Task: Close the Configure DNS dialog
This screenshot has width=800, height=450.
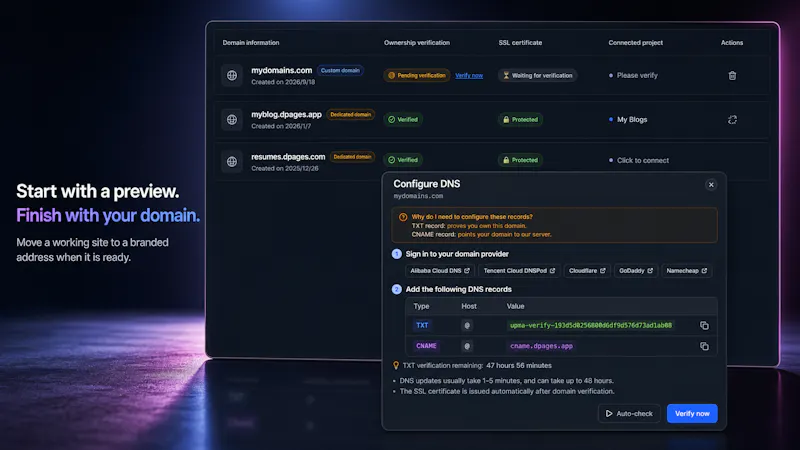Action: click(x=711, y=185)
